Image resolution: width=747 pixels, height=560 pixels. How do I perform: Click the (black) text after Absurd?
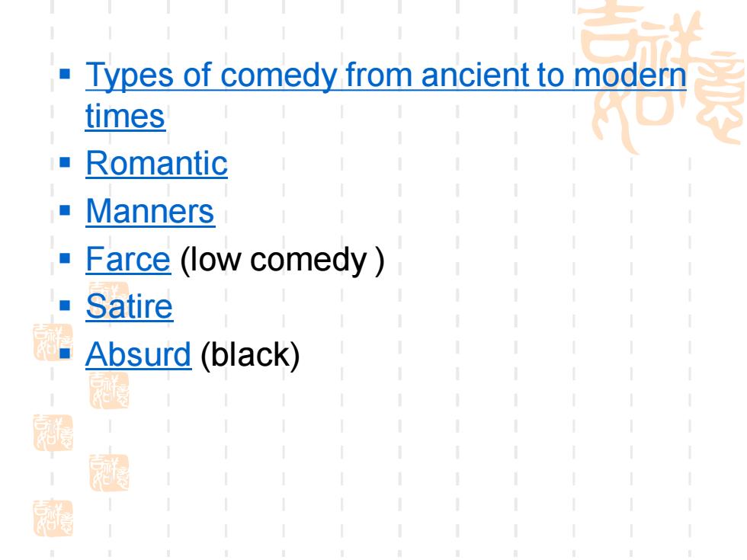coord(250,355)
